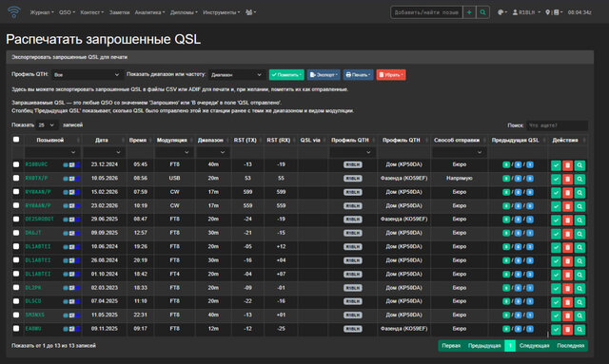Click the callsign add/search input in navbar
609x364 pixels.
tap(426, 12)
